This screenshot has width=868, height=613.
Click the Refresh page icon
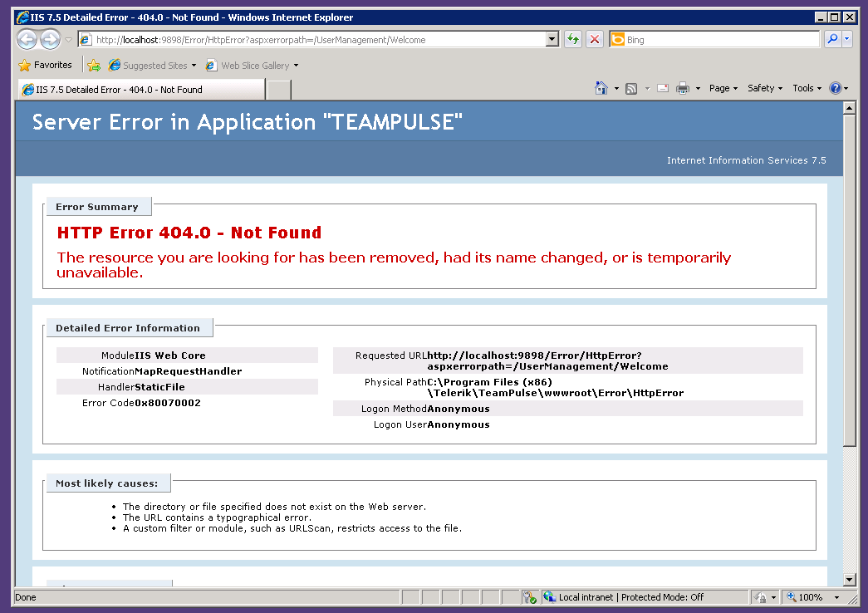point(573,39)
